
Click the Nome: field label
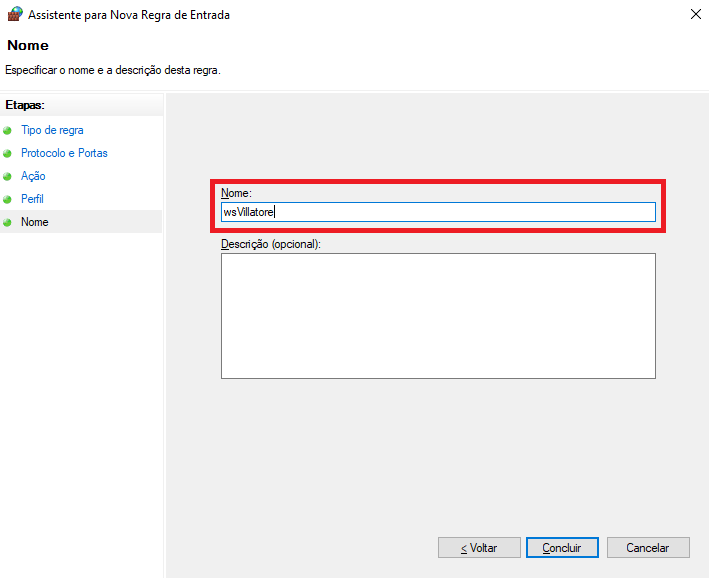(236, 193)
